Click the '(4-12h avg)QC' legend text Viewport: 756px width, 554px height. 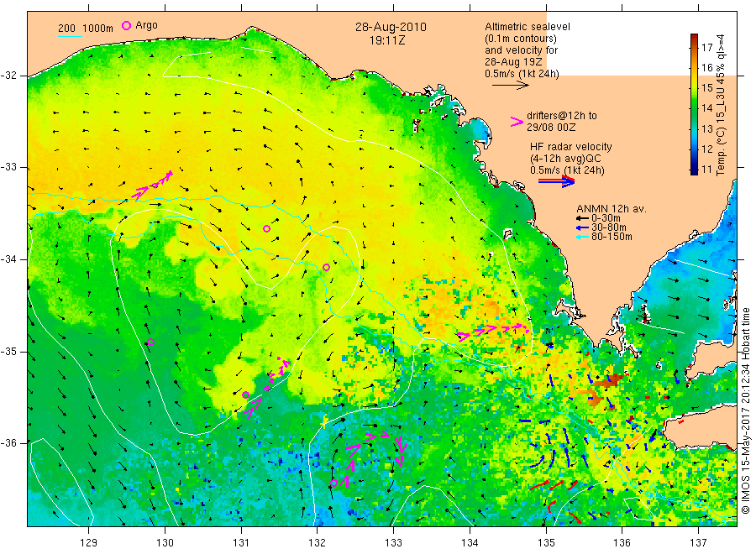point(565,159)
